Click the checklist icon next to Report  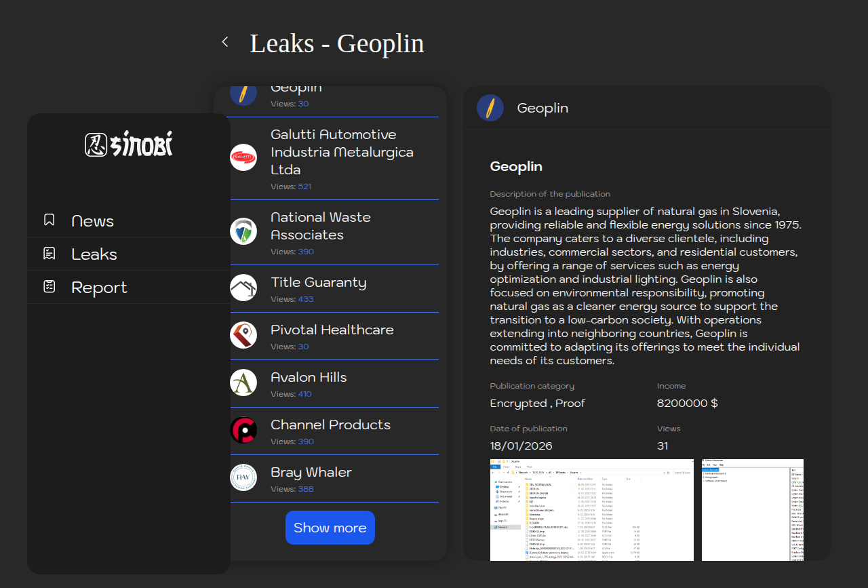point(50,287)
